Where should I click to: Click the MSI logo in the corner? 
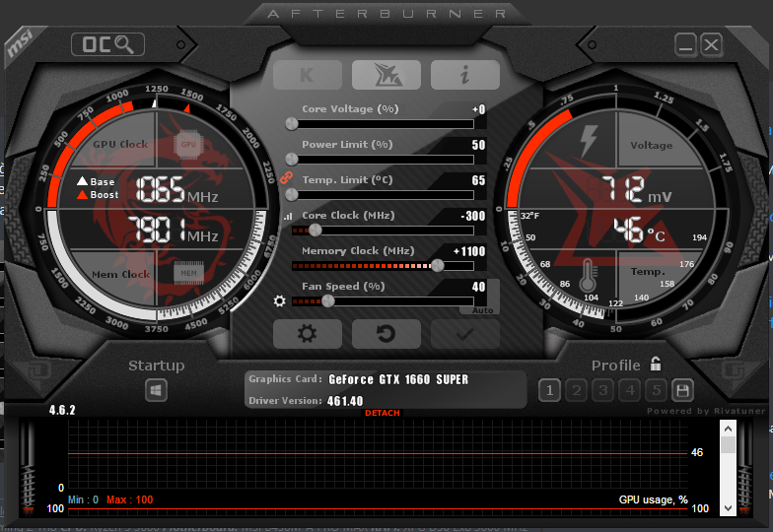pos(20,43)
